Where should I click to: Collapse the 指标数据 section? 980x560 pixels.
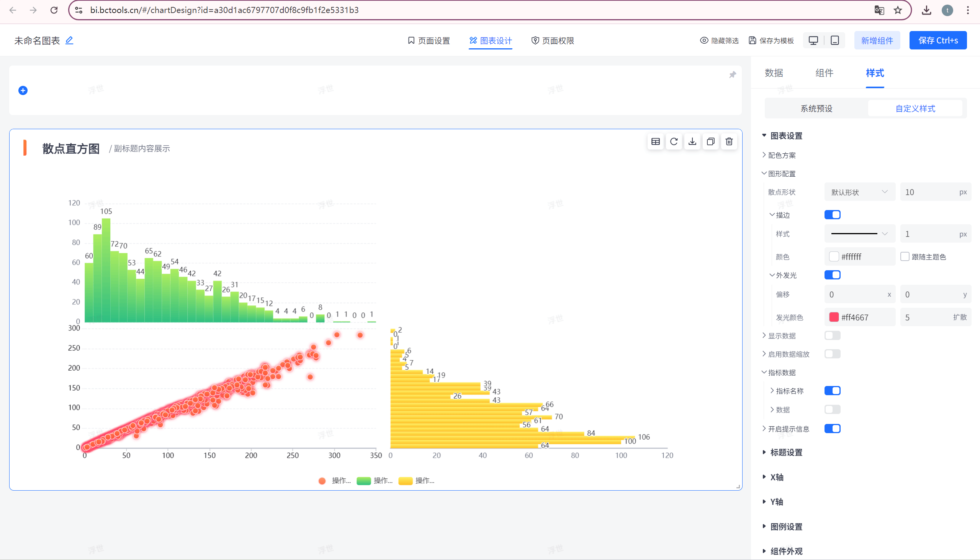(x=779, y=372)
